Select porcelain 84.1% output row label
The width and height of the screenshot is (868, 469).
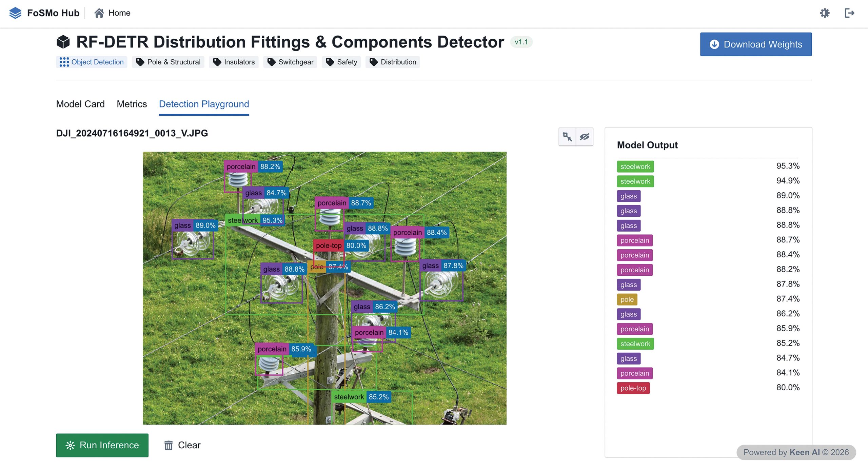pyautogui.click(x=635, y=373)
